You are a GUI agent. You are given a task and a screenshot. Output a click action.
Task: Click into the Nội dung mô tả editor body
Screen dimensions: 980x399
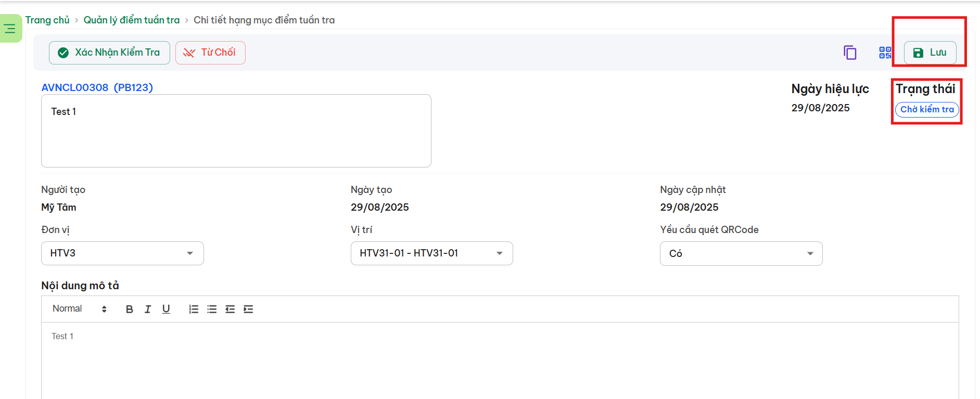500,361
